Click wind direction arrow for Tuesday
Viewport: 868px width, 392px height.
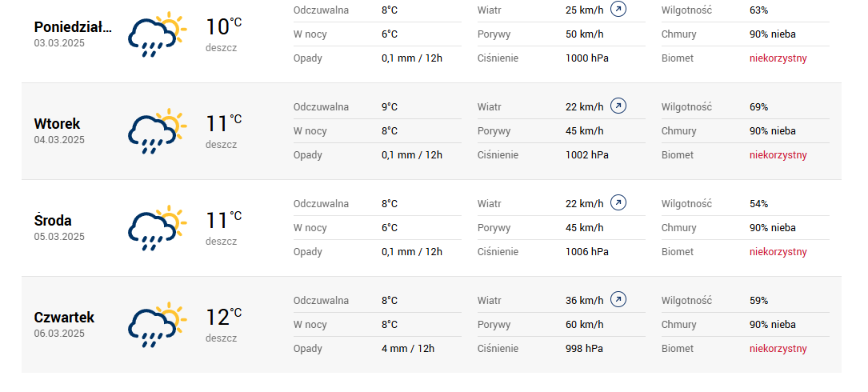618,106
